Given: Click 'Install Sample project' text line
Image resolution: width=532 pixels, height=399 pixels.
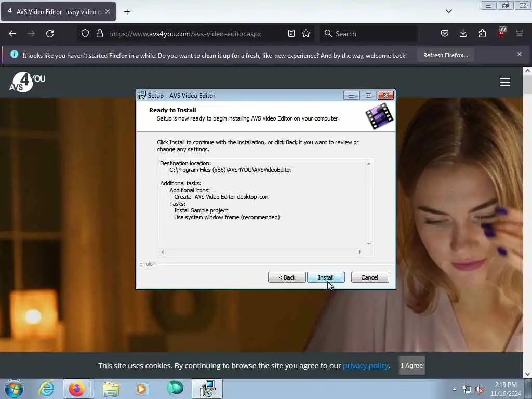Looking at the screenshot, I should click(201, 210).
